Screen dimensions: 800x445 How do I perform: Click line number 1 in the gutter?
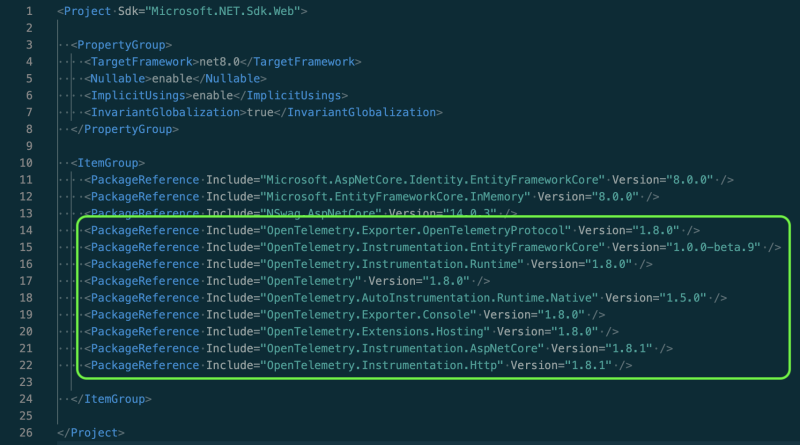point(29,11)
